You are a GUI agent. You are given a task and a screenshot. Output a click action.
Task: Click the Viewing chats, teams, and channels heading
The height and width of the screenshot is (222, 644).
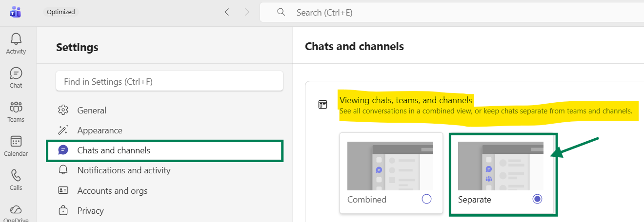click(x=406, y=100)
